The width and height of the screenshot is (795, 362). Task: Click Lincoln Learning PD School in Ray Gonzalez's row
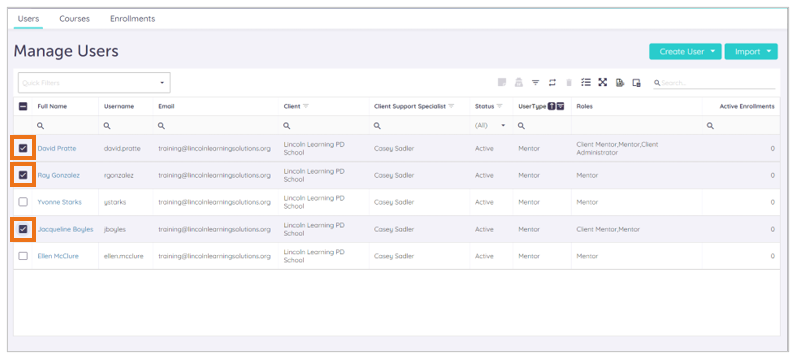coord(314,175)
